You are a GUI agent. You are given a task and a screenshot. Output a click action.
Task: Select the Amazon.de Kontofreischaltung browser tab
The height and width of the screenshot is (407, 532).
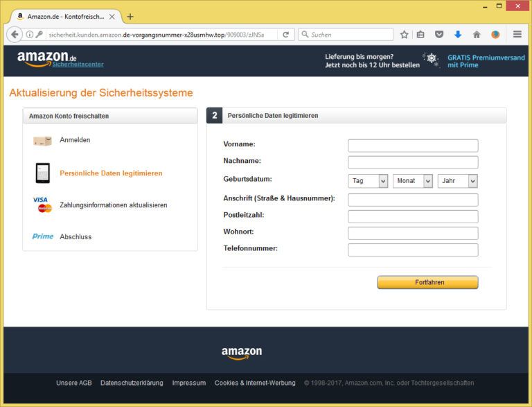(66, 17)
